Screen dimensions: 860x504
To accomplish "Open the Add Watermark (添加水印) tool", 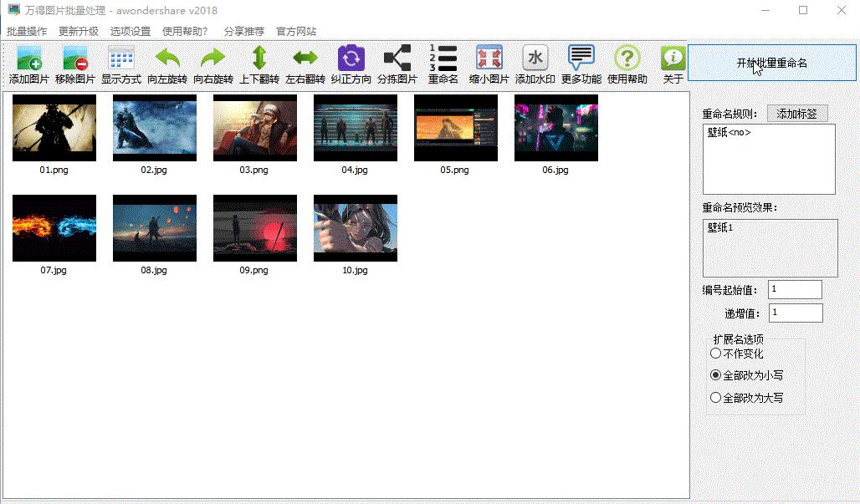I will [535, 59].
